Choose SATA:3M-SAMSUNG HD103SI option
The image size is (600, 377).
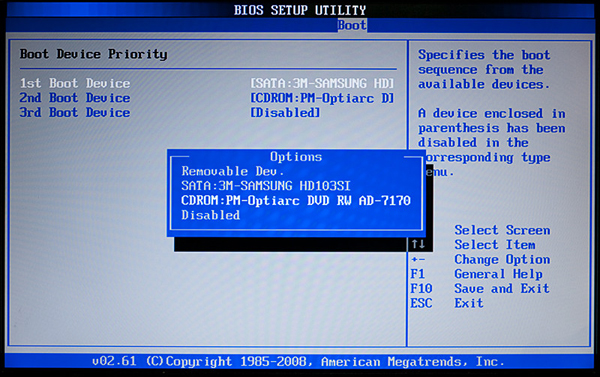[266, 186]
